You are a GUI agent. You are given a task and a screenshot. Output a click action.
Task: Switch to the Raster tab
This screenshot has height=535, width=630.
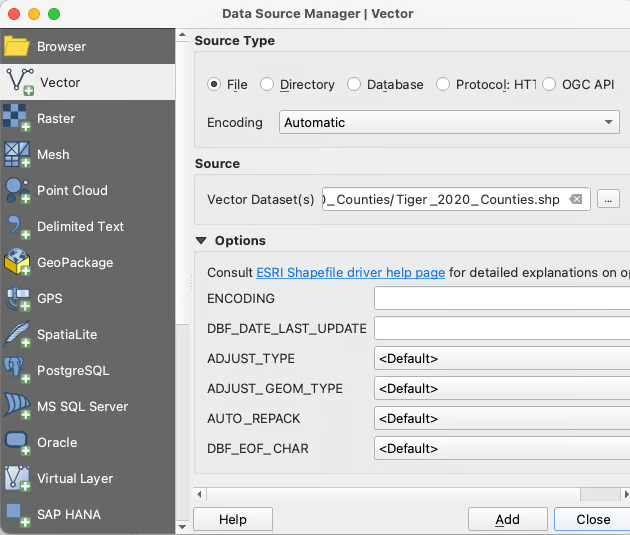coord(56,118)
